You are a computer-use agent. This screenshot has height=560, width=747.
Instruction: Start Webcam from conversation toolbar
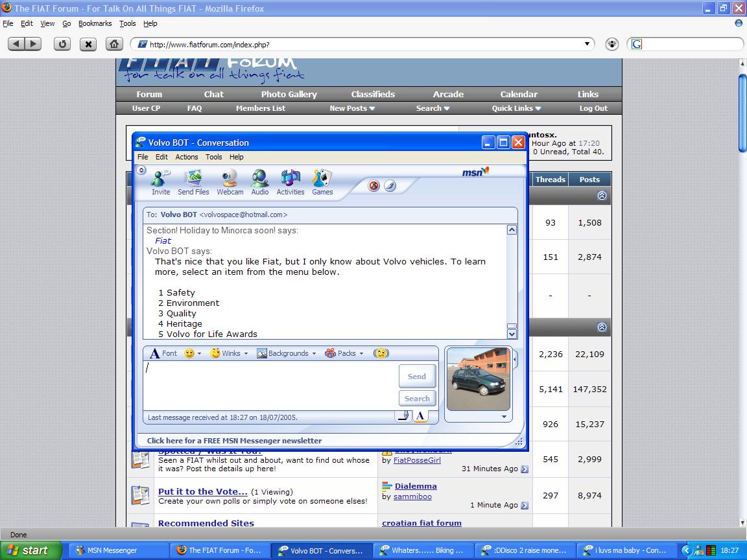tap(230, 182)
